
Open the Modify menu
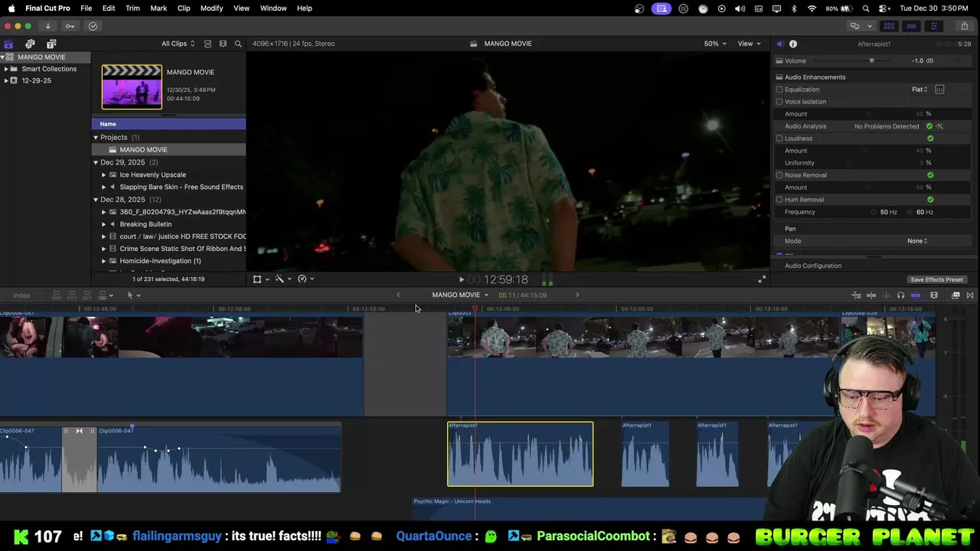211,8
